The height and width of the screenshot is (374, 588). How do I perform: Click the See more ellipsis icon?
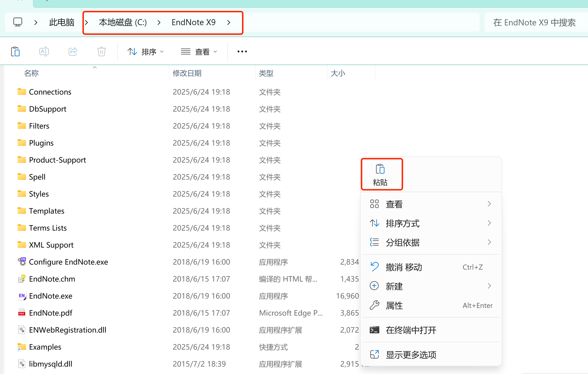242,51
